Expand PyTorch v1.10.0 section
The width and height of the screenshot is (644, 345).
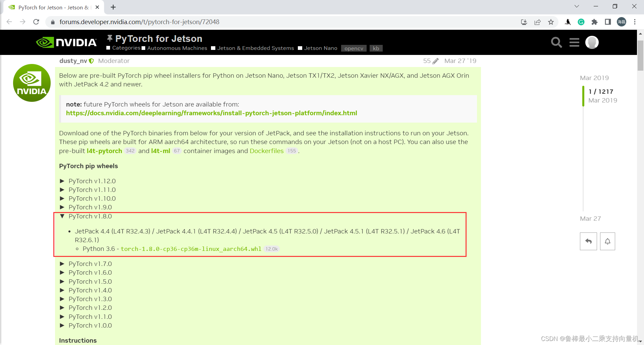click(88, 199)
